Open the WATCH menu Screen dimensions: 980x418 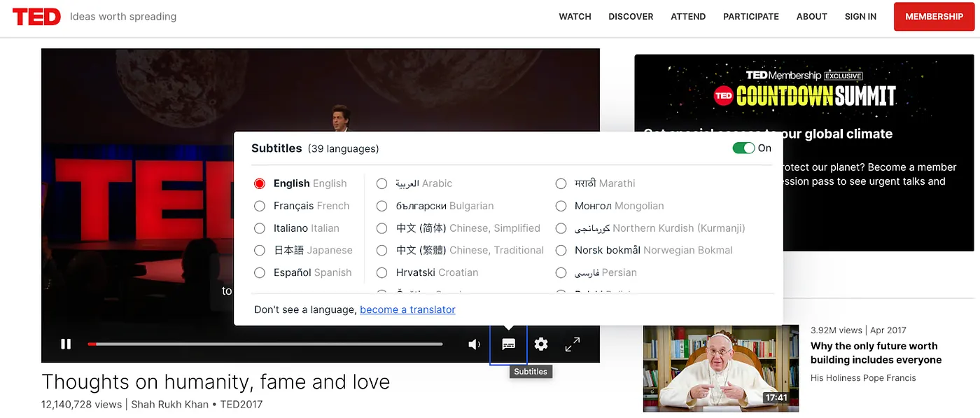(575, 17)
